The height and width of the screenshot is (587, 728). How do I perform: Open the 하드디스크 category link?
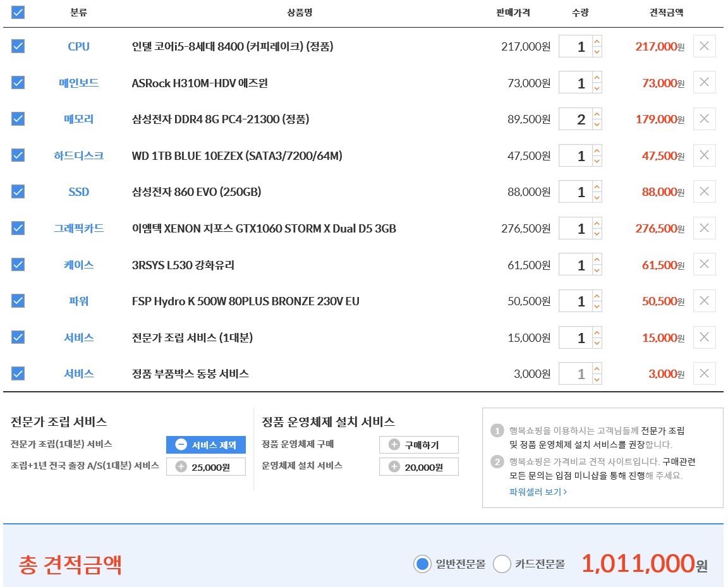(x=78, y=155)
